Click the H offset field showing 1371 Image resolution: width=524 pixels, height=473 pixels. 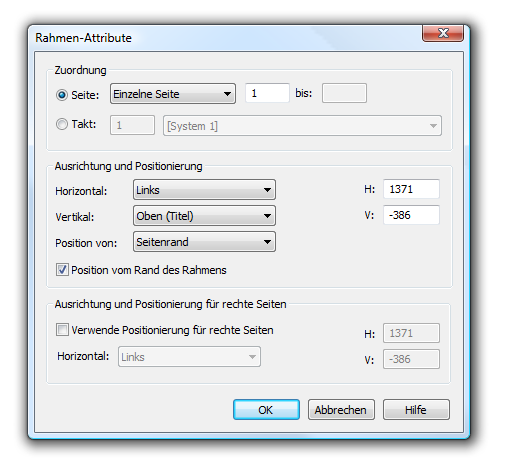tap(411, 189)
